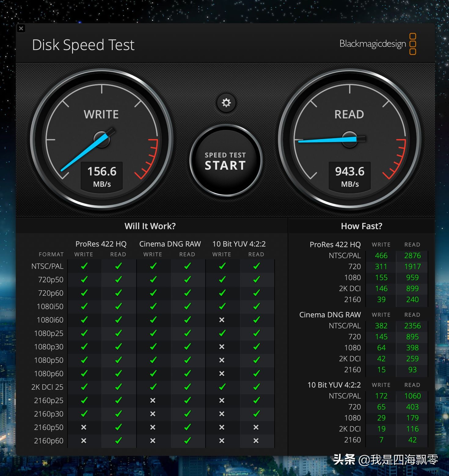The width and height of the screenshot is (449, 476).
Task: Open the settings gear icon
Action: [x=226, y=103]
